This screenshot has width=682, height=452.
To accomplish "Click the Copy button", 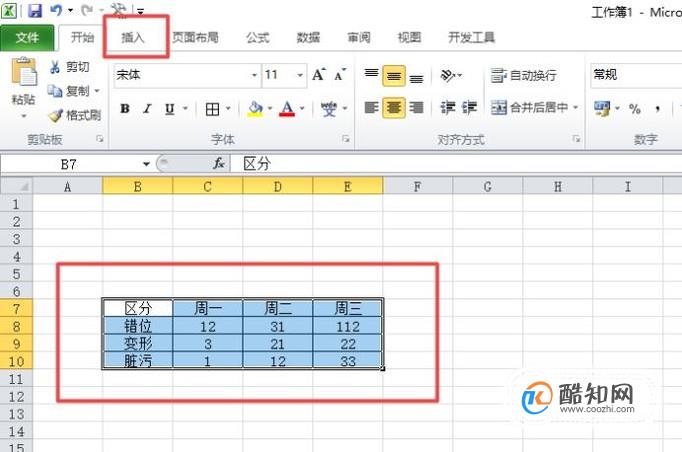I will point(69,91).
